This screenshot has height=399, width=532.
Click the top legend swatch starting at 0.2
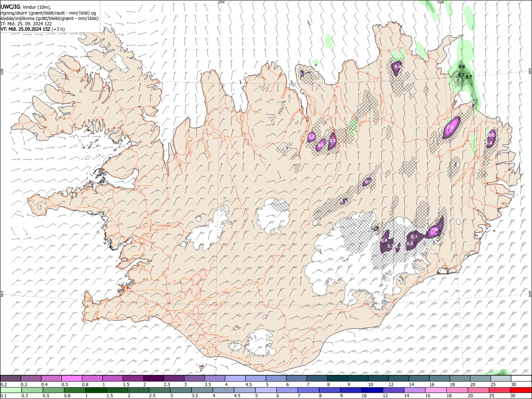pos(10,379)
